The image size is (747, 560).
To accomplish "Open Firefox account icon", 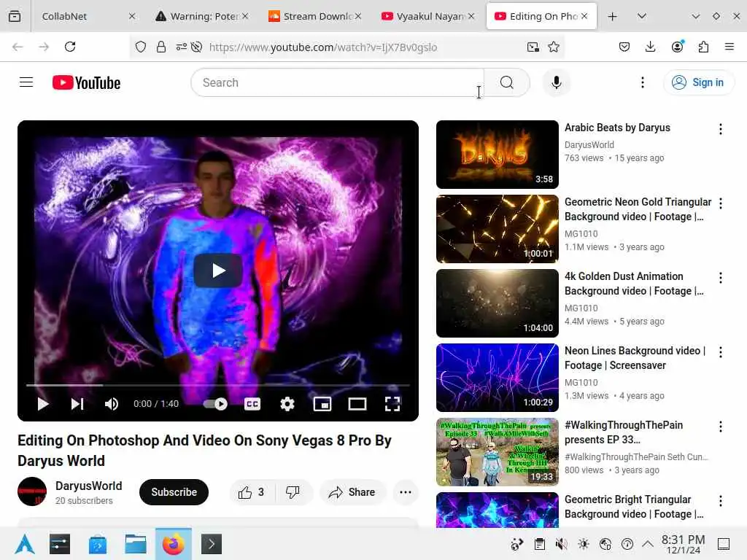I will [x=677, y=47].
